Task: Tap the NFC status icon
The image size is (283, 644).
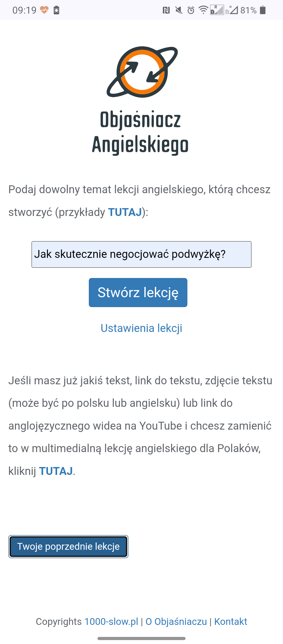Action: [x=166, y=10]
